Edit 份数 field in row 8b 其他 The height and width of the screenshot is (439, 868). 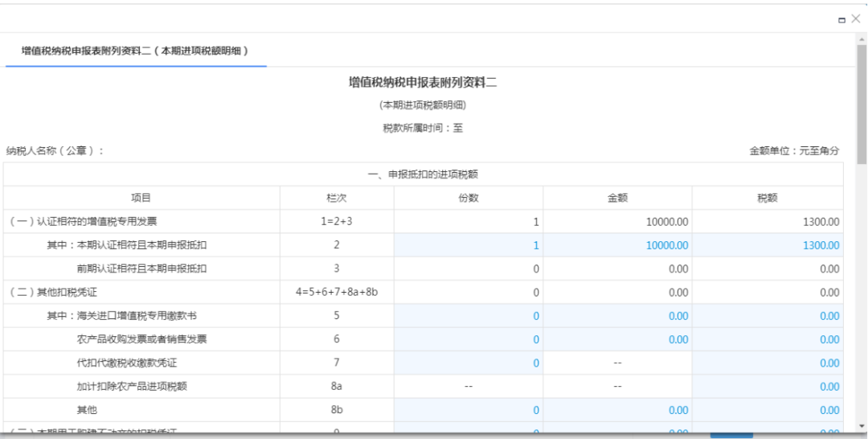[469, 410]
